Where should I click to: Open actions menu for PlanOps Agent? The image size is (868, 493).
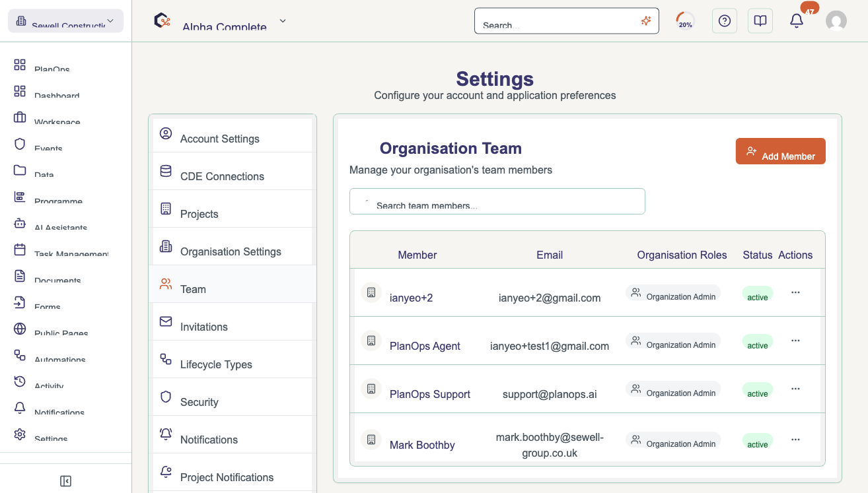pyautogui.click(x=795, y=341)
